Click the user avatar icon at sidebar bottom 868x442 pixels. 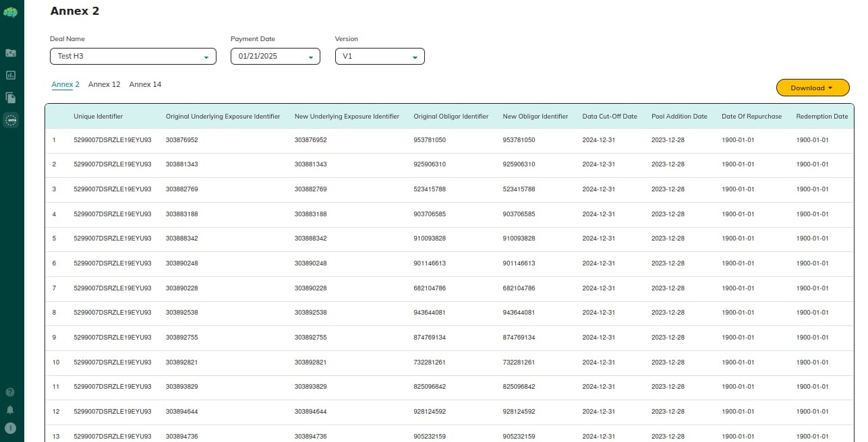[10, 428]
